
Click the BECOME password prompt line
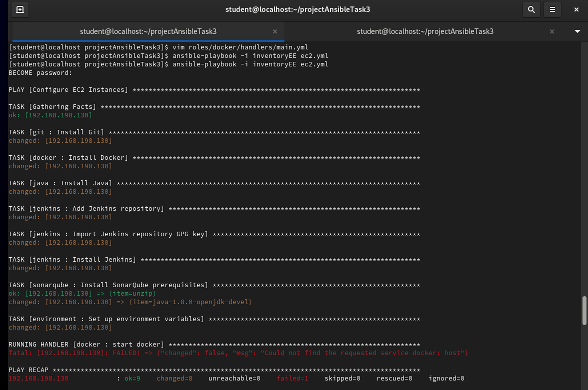(x=40, y=73)
